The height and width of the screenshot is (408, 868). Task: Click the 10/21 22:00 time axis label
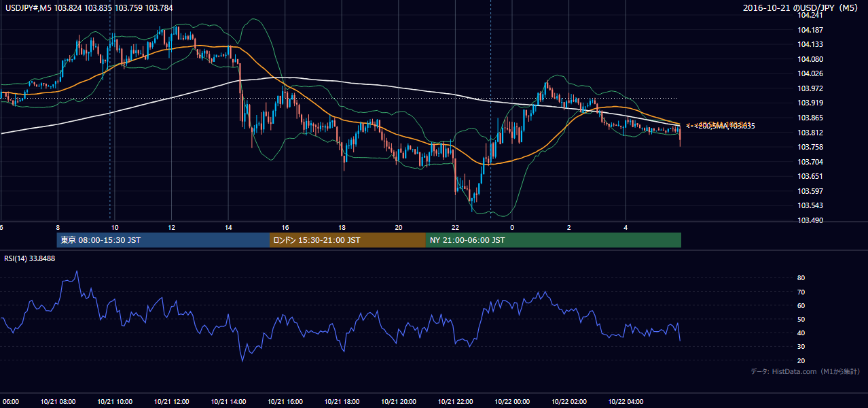455,402
